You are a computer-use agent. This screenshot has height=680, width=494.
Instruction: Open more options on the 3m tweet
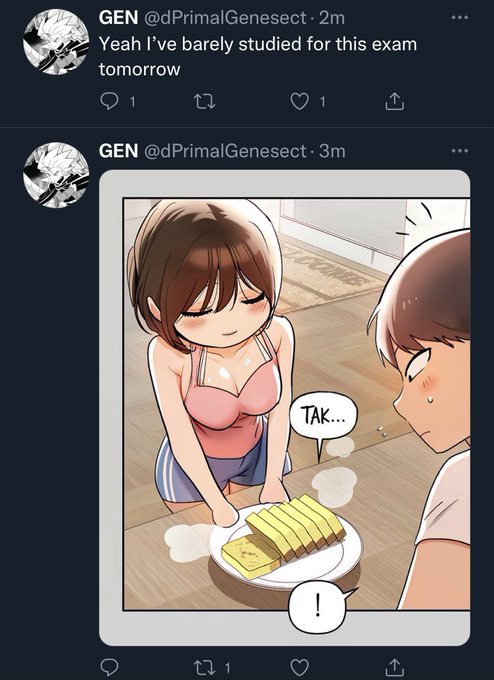[460, 151]
